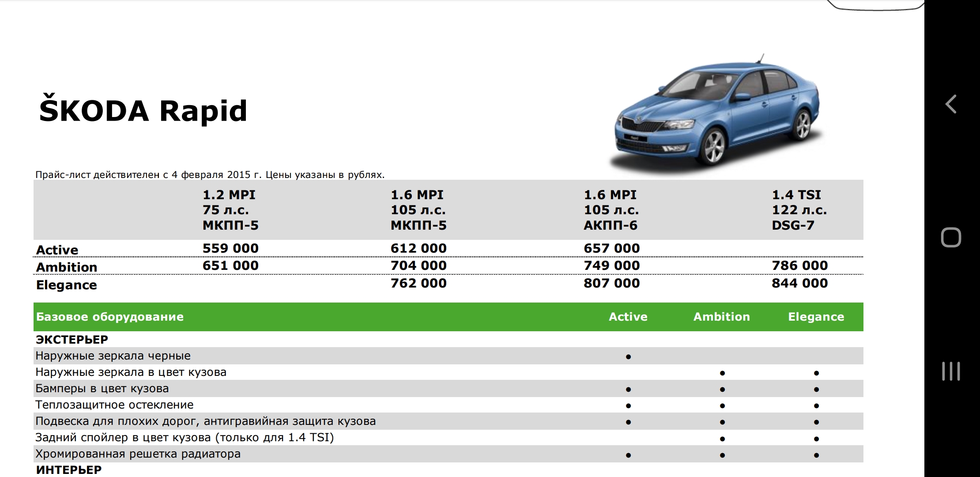Image resolution: width=980 pixels, height=477 pixels.
Task: Select the Теплозащитное остекление row
Action: (448, 405)
